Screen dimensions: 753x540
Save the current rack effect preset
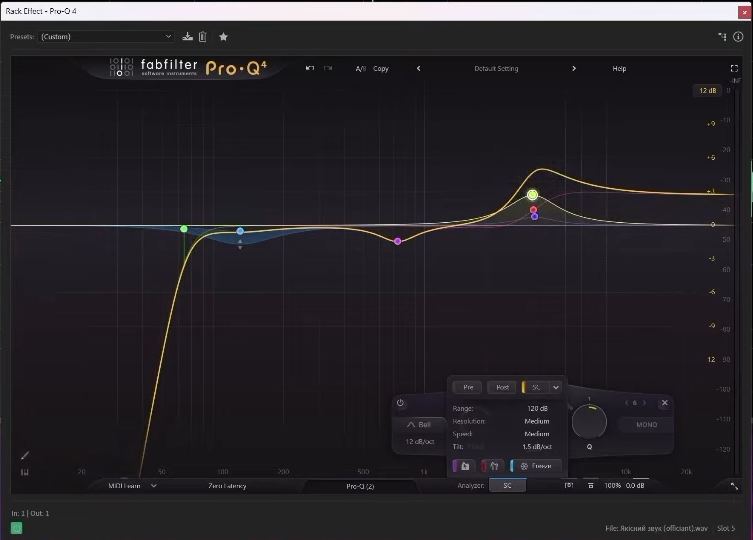coord(188,37)
